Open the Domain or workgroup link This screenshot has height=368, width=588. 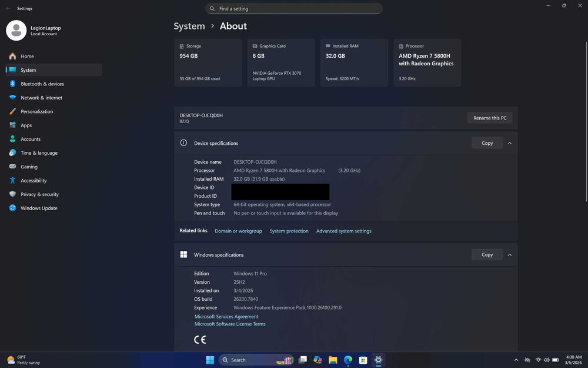[238, 231]
